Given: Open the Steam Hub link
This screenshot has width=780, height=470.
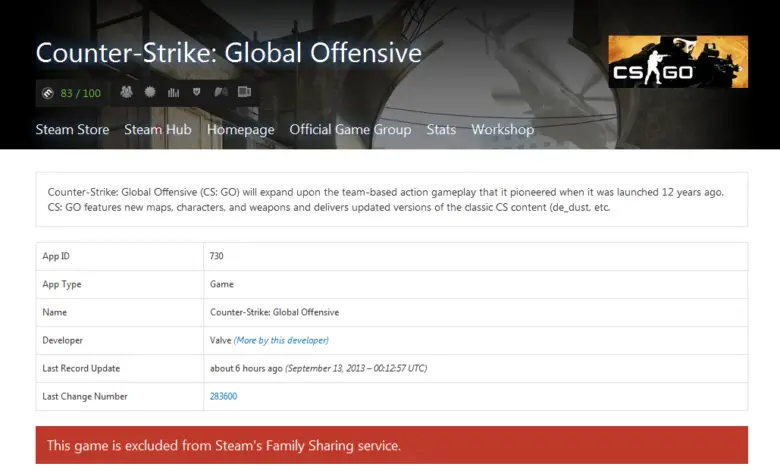Looking at the screenshot, I should (158, 129).
